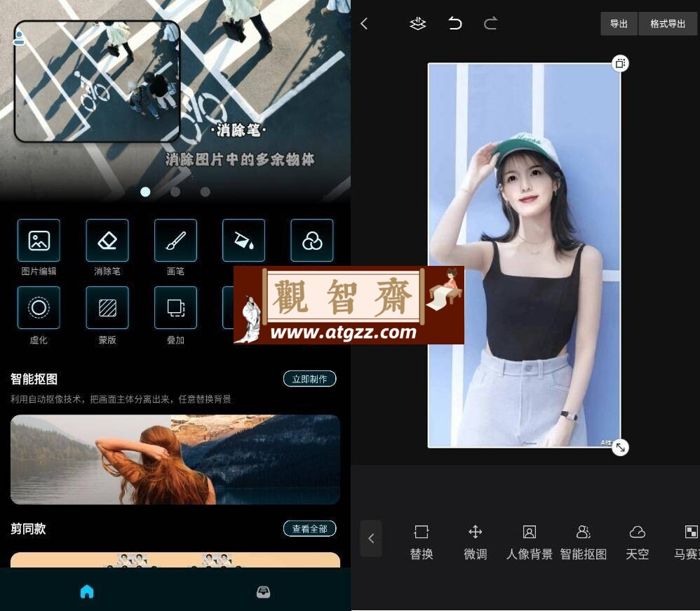
Task: Select the first carousel page dot
Action: tap(145, 192)
